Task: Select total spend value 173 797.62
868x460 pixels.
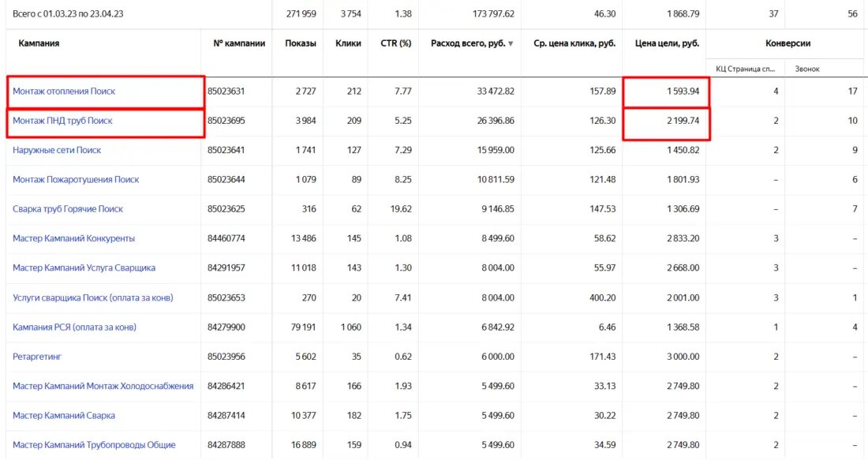Action: [x=493, y=14]
